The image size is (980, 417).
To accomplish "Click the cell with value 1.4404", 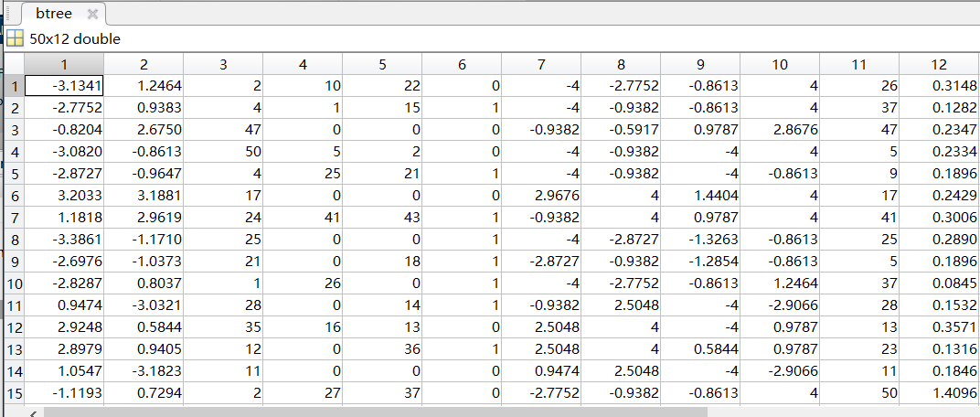I will [700, 197].
